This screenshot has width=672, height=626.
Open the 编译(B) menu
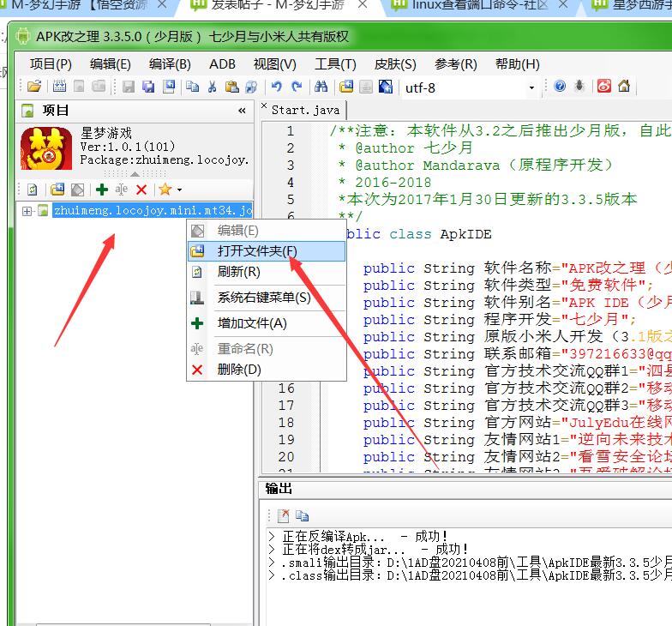pos(170,64)
